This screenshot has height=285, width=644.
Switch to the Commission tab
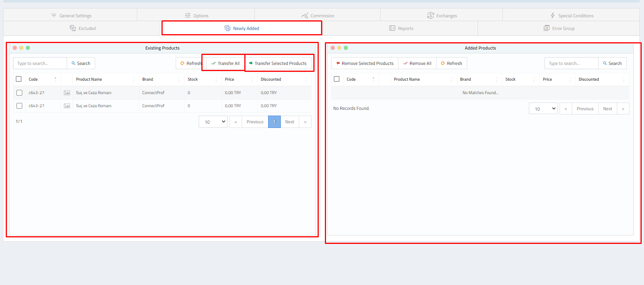(318, 16)
